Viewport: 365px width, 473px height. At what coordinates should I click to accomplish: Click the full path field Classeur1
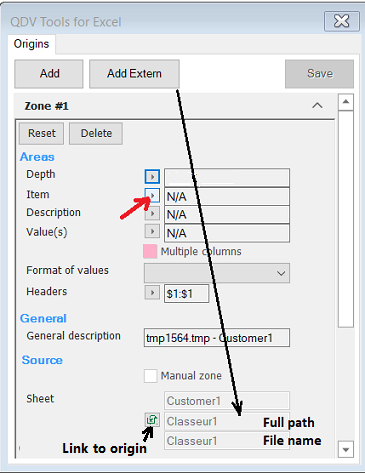pyautogui.click(x=227, y=421)
